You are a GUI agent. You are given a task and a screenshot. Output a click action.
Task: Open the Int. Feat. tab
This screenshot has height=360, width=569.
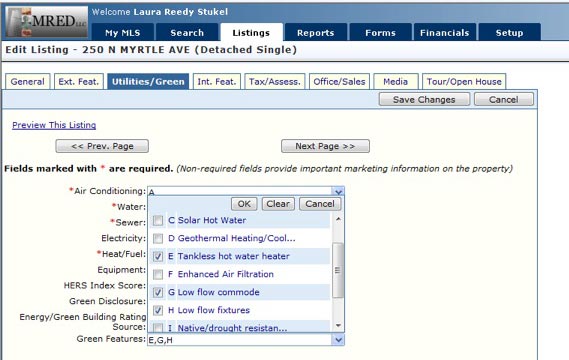tap(217, 82)
